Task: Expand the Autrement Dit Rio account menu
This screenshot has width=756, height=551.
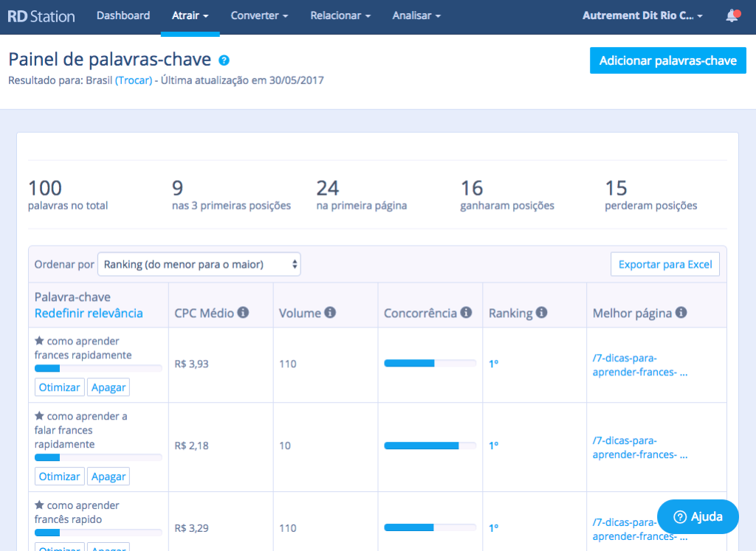Action: point(642,15)
